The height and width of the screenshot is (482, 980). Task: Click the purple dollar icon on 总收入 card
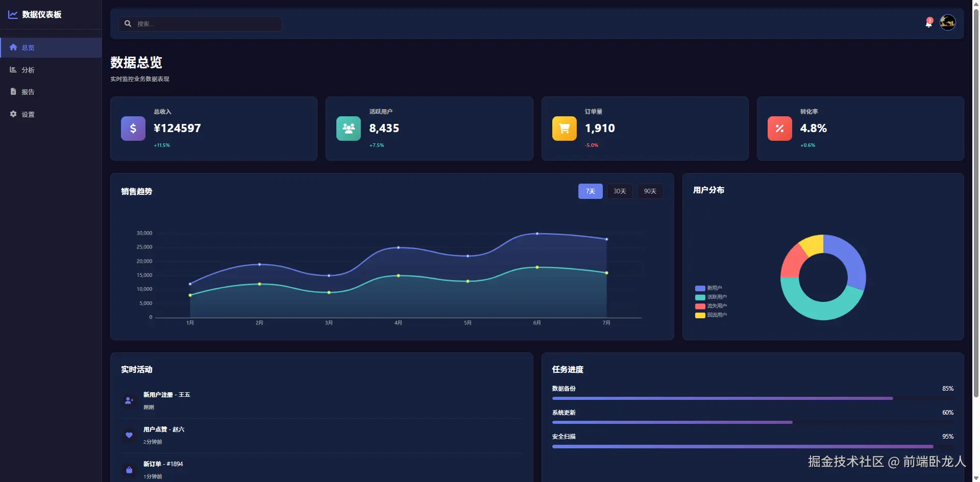pyautogui.click(x=133, y=129)
